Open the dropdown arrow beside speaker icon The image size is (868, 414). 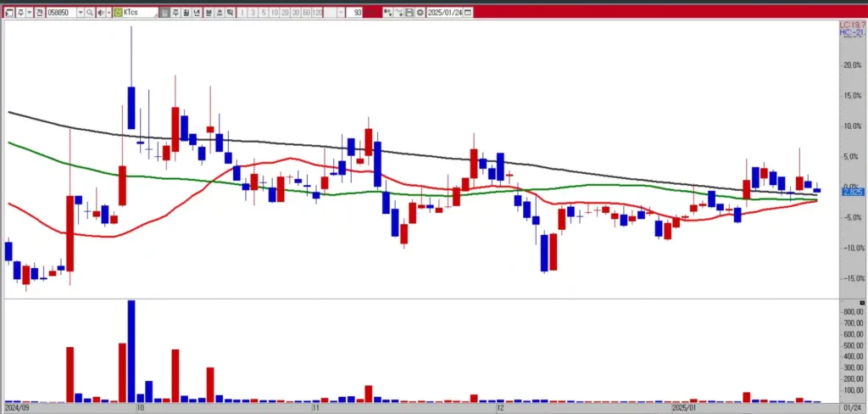[108, 13]
